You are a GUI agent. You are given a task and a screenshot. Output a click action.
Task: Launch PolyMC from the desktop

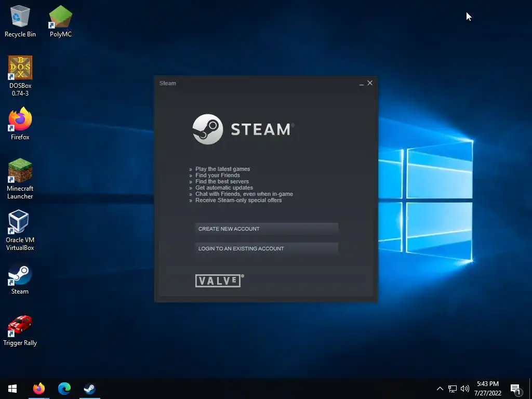coord(60,21)
